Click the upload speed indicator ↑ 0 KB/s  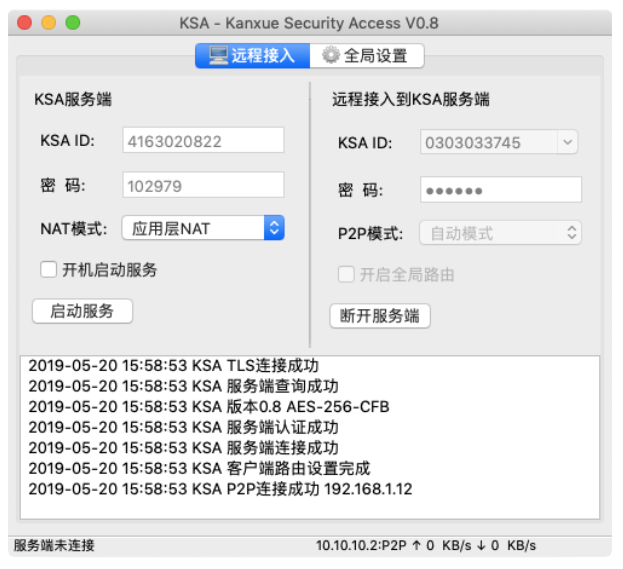click(x=442, y=546)
